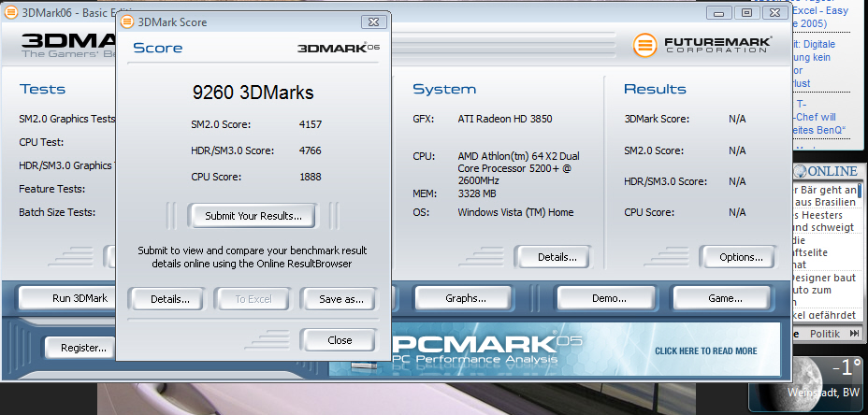Click the 3DMark Score dialog title icon
This screenshot has height=415, width=868.
coord(127,22)
